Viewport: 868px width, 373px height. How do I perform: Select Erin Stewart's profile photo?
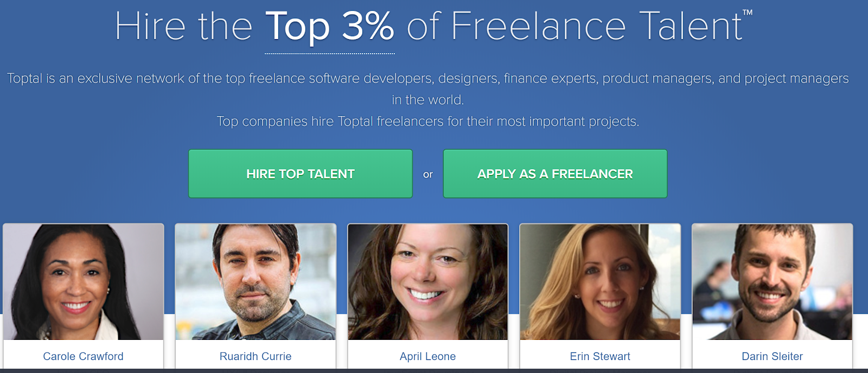point(600,282)
